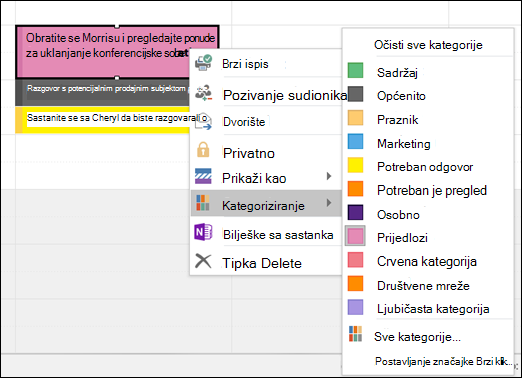Select the gray Razgovor s potencijalnim appointment

pos(103,93)
